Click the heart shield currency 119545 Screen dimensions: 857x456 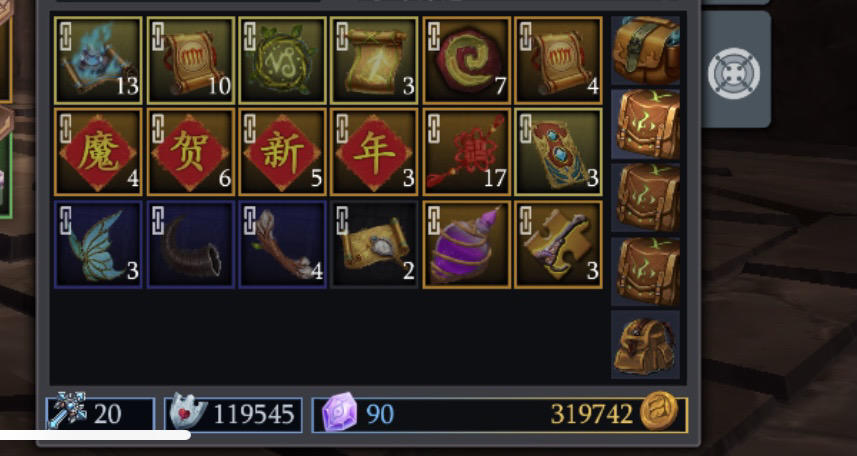(233, 414)
